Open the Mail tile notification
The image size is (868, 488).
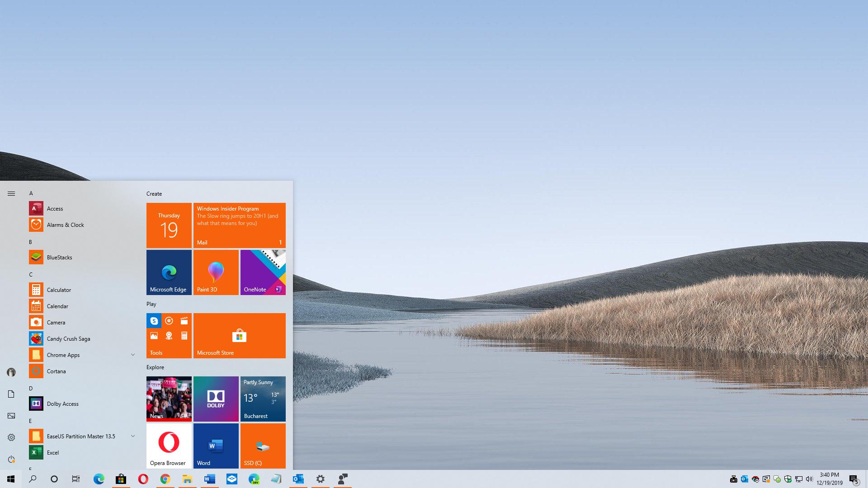240,225
